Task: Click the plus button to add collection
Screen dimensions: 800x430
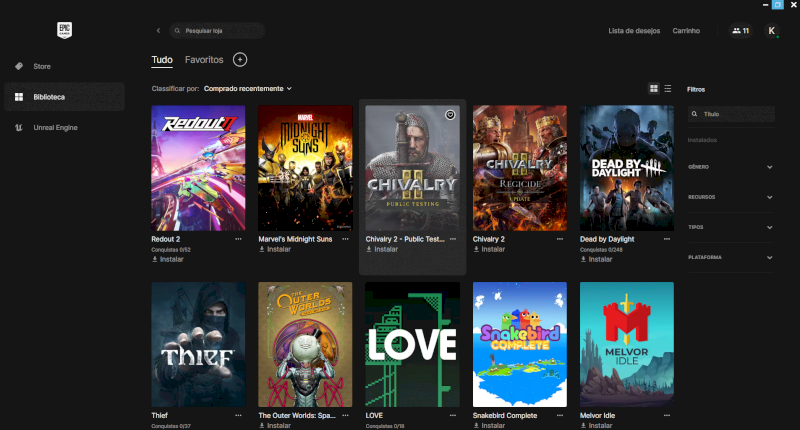Action: pos(240,60)
